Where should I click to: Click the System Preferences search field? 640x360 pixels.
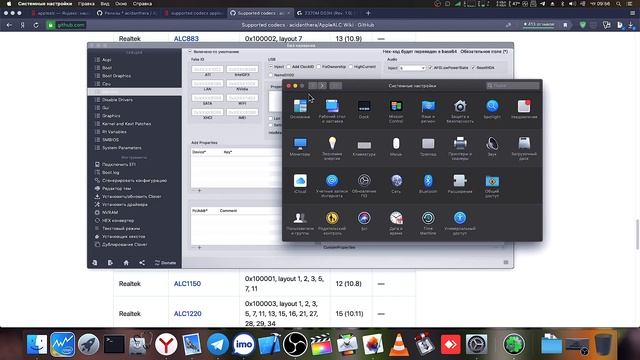coord(513,86)
